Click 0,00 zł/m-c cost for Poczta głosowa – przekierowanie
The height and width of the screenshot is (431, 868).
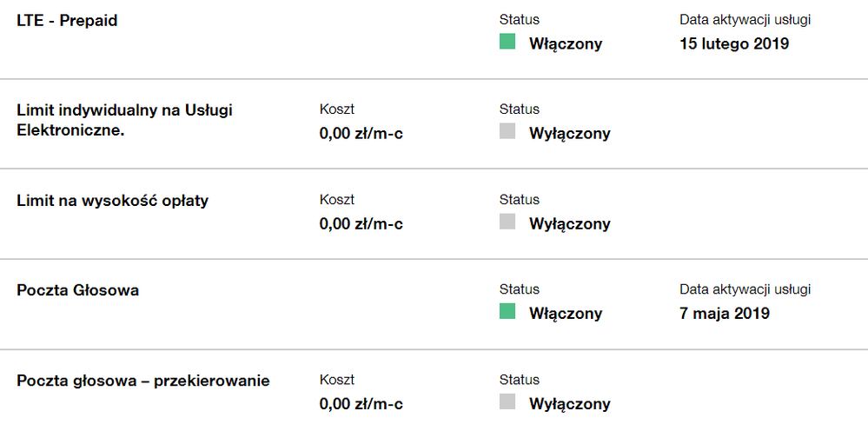[361, 404]
